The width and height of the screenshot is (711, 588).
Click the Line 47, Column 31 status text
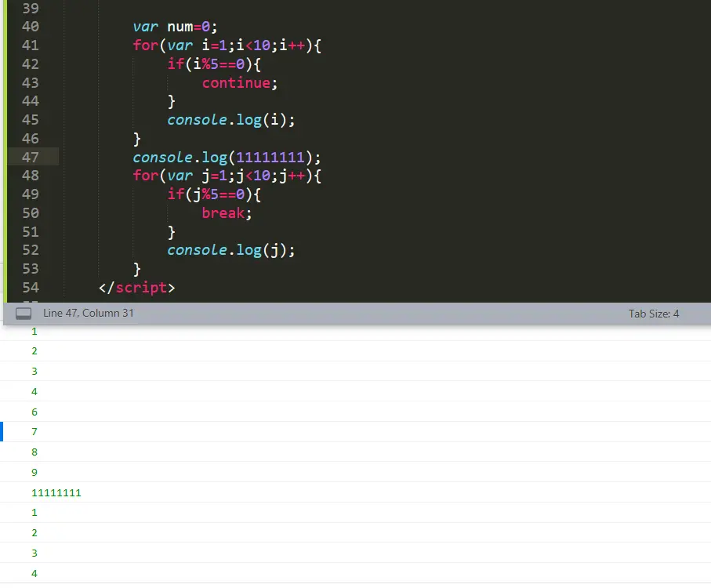[x=89, y=314]
